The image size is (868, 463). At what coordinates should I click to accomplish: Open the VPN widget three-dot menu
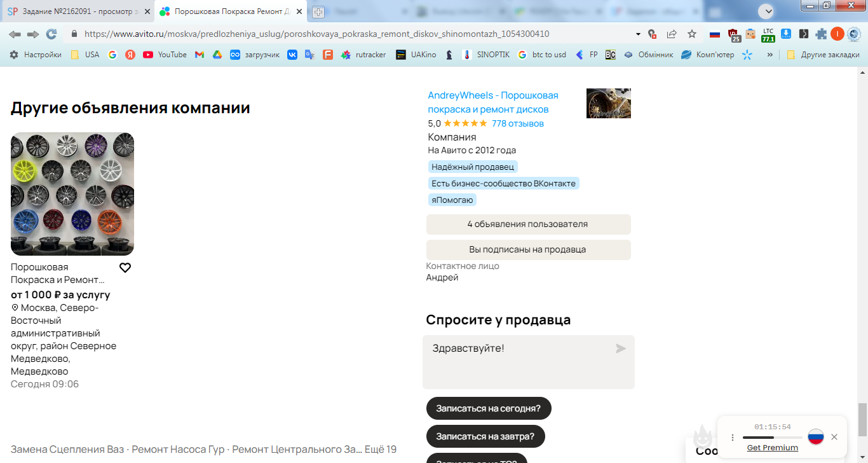point(733,438)
